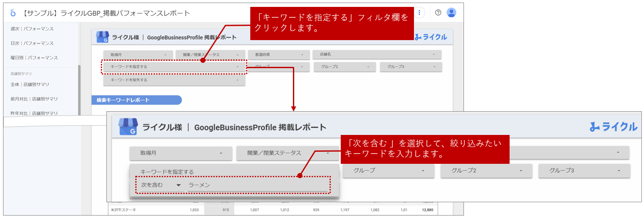Click the Looker Studio logo icon
The width and height of the screenshot is (644, 219).
pyautogui.click(x=12, y=13)
